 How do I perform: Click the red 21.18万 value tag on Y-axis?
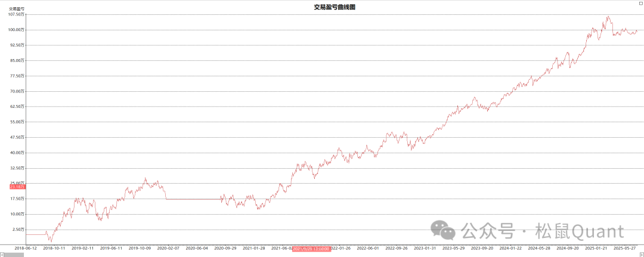pyautogui.click(x=16, y=187)
